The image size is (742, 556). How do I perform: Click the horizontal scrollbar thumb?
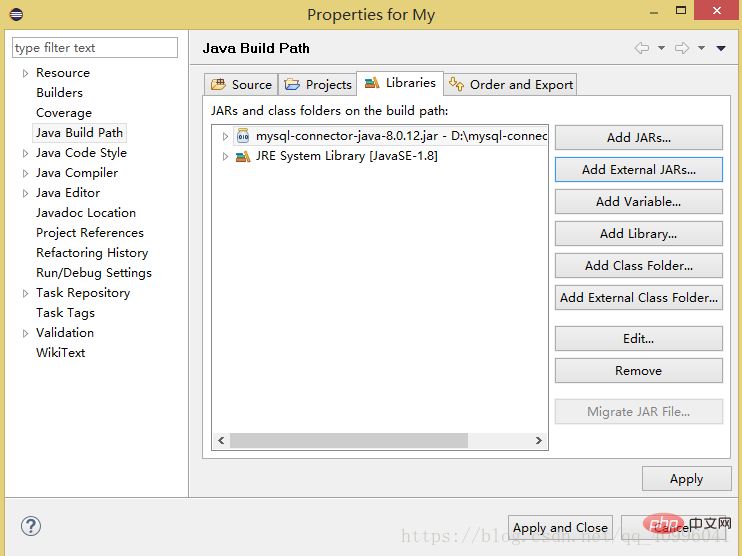[x=349, y=440]
